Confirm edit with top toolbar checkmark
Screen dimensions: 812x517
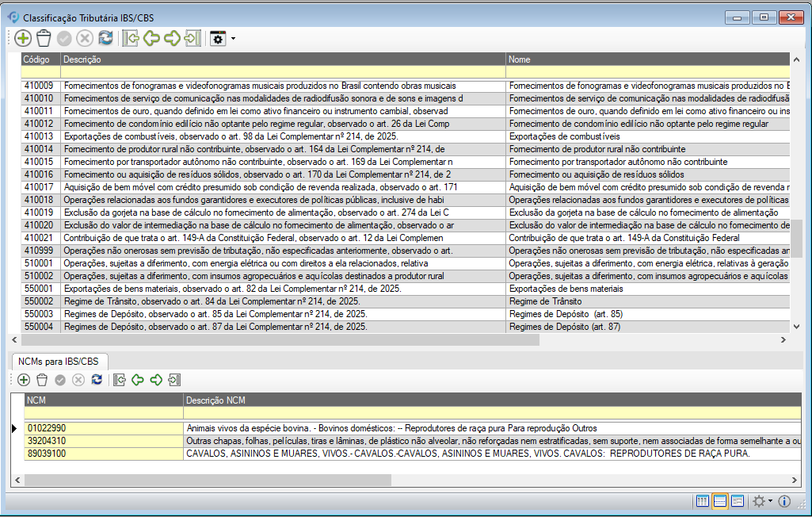(64, 38)
